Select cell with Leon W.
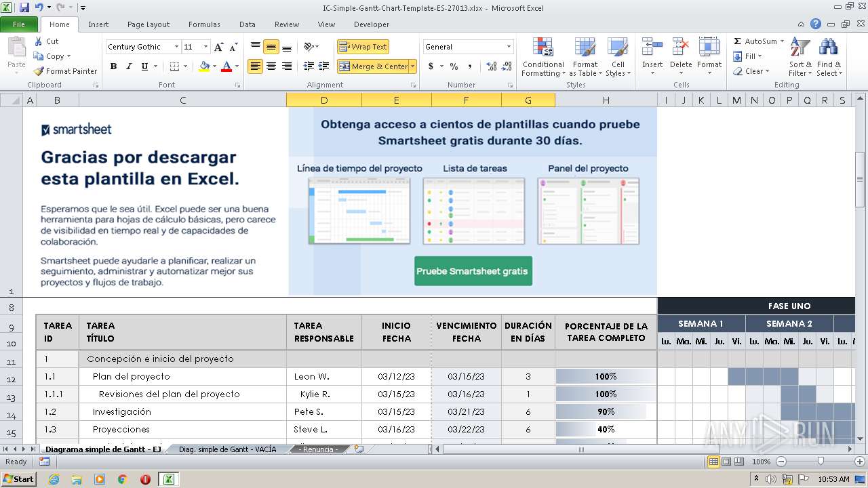This screenshot has height=488, width=868. [324, 376]
